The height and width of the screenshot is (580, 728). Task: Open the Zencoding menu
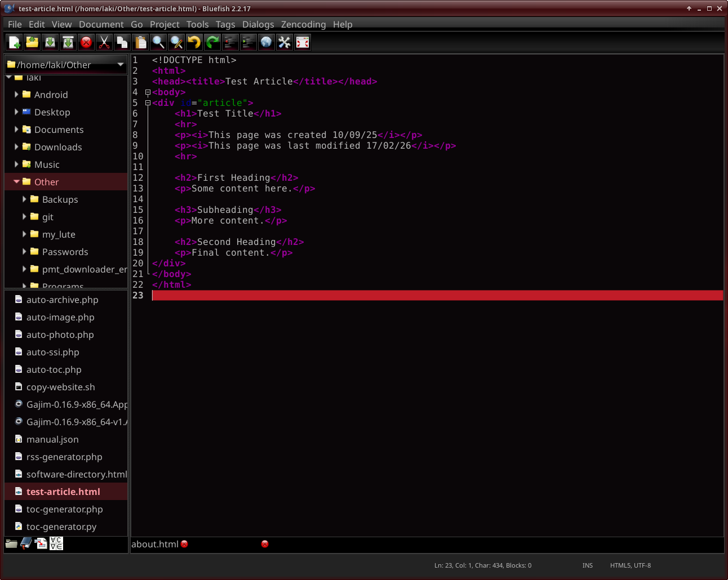pos(303,24)
